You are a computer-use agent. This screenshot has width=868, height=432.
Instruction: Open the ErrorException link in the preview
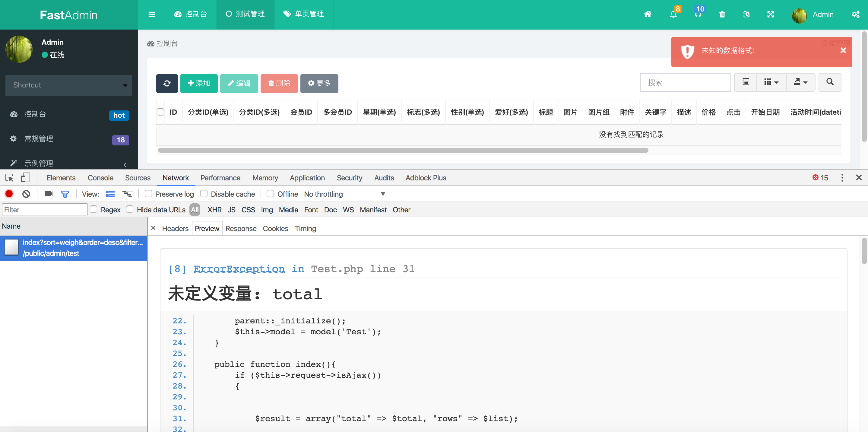tap(239, 269)
